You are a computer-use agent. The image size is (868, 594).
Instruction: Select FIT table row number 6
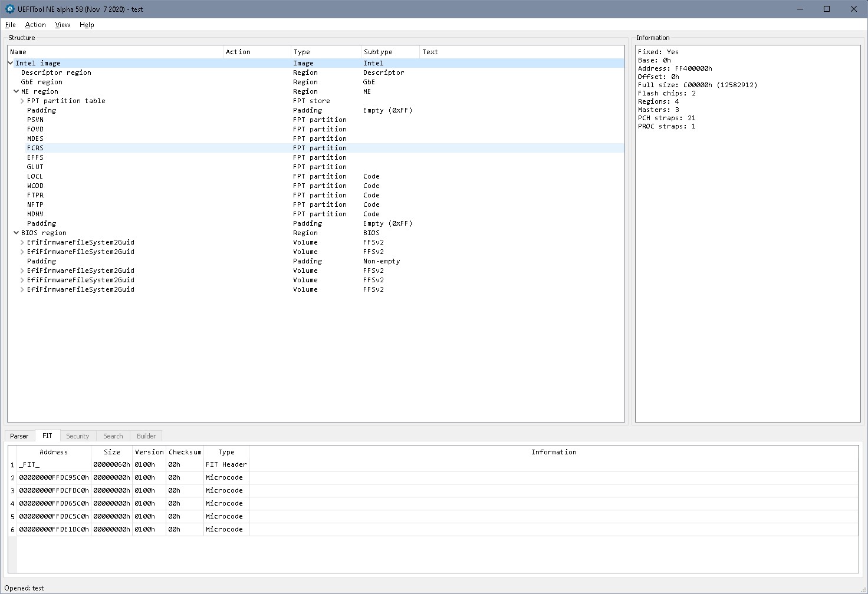[x=12, y=529]
